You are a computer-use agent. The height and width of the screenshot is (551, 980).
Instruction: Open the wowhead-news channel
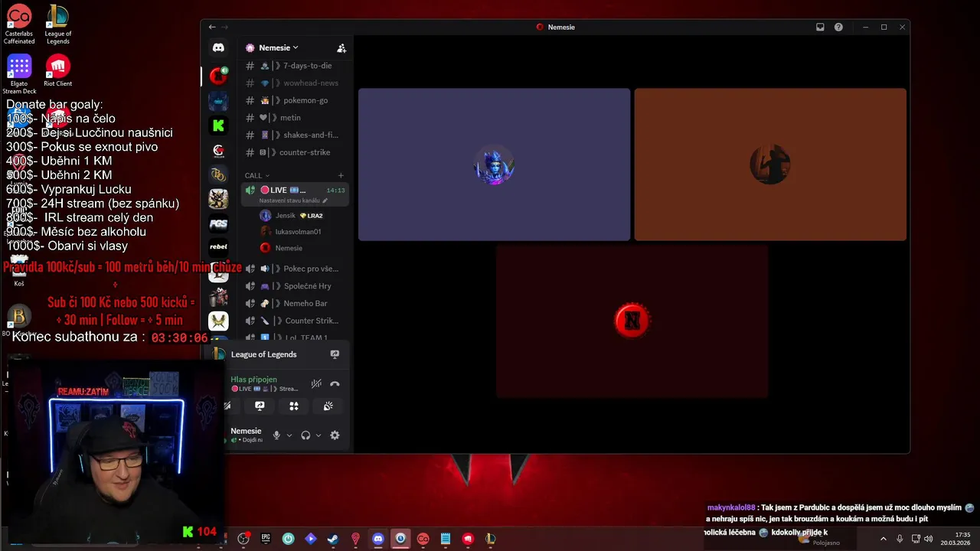[x=295, y=83]
